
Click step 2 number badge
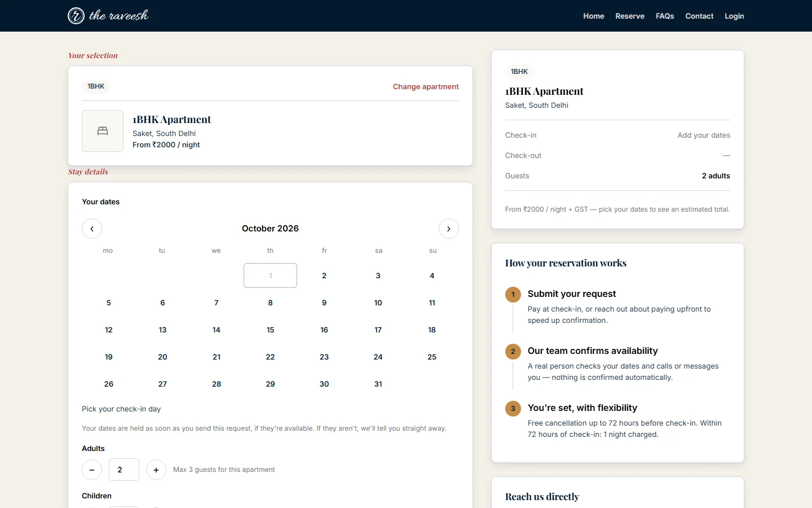513,352
